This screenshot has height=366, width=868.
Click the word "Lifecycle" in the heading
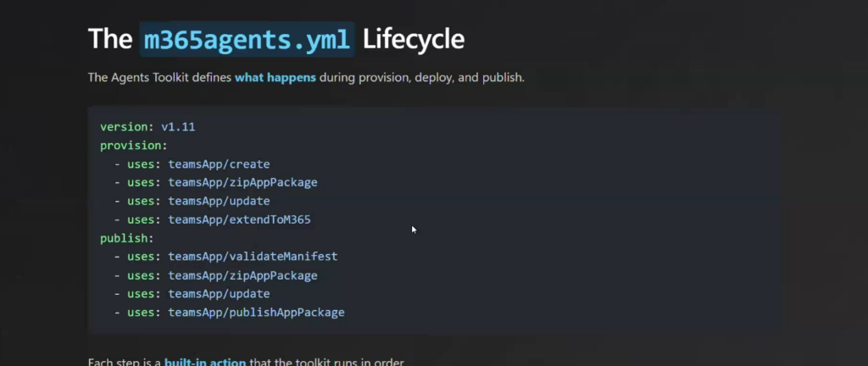(414, 40)
